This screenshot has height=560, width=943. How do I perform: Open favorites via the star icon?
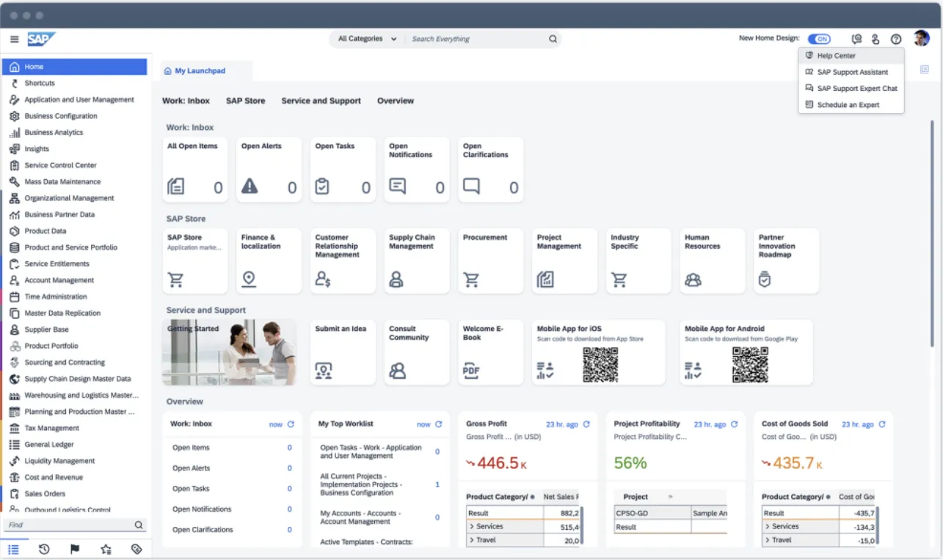tap(105, 548)
